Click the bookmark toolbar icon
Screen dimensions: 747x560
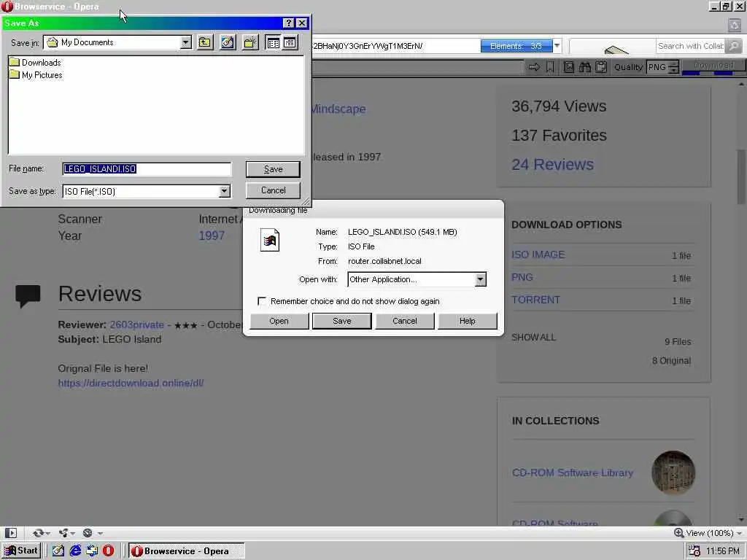click(x=550, y=67)
